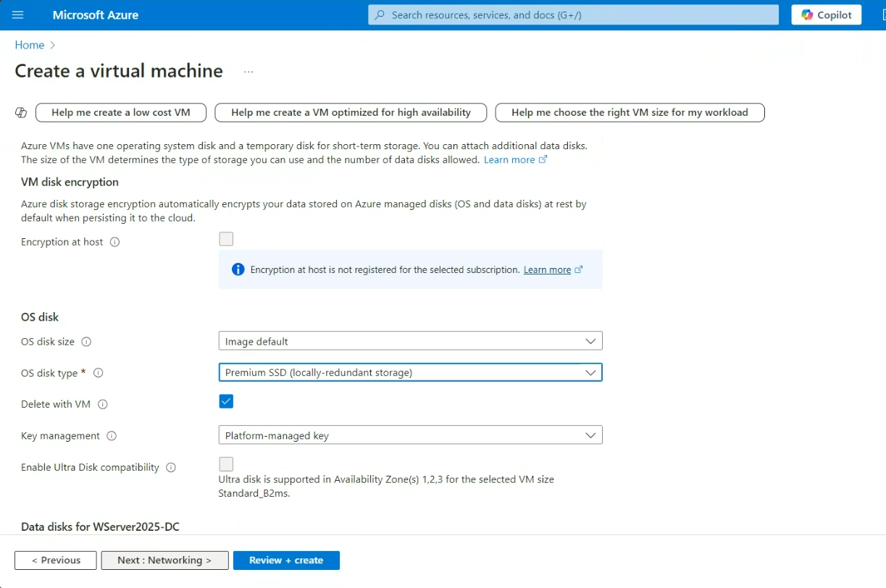Click info icon for Enable Ultra Disk compatibility
Viewport: 886px width, 588px height.
(171, 468)
